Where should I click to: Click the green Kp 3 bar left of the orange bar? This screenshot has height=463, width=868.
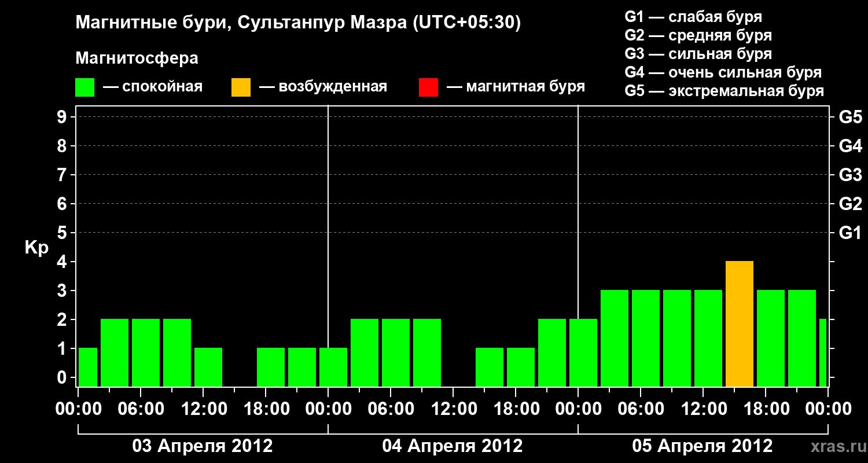click(x=708, y=339)
